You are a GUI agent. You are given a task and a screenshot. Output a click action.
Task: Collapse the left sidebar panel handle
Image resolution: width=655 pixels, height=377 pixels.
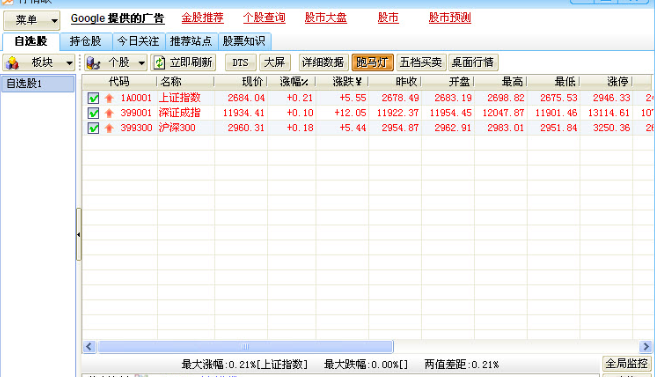coord(79,234)
